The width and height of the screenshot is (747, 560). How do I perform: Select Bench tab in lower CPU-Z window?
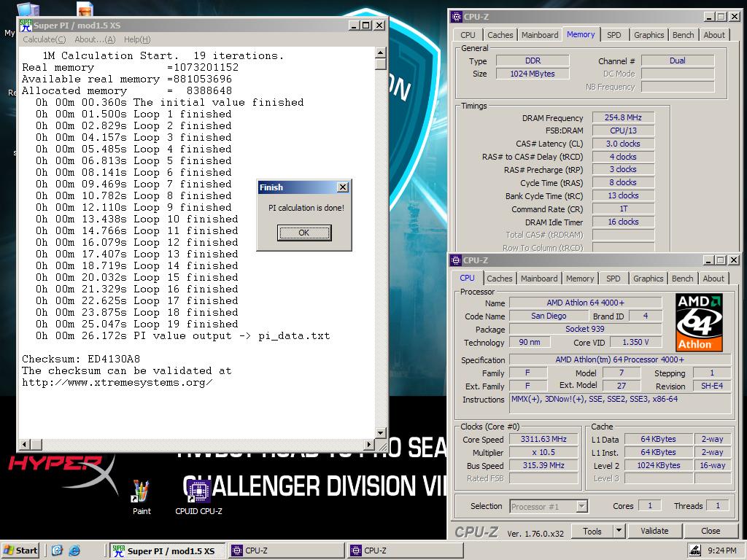[682, 279]
